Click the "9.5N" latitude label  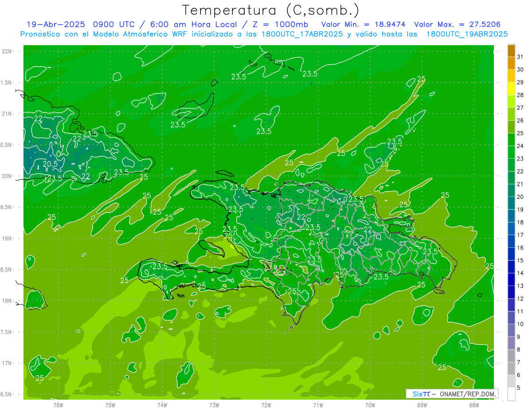click(x=7, y=207)
